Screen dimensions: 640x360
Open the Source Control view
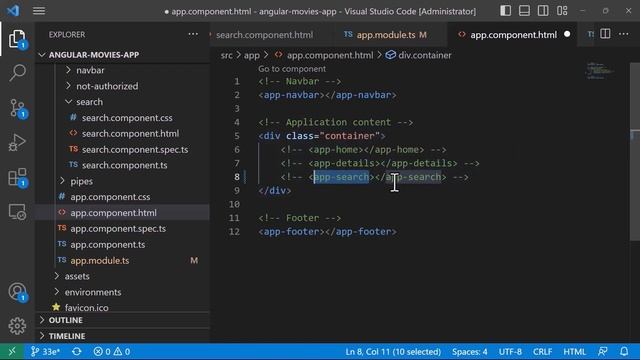pyautogui.click(x=17, y=108)
